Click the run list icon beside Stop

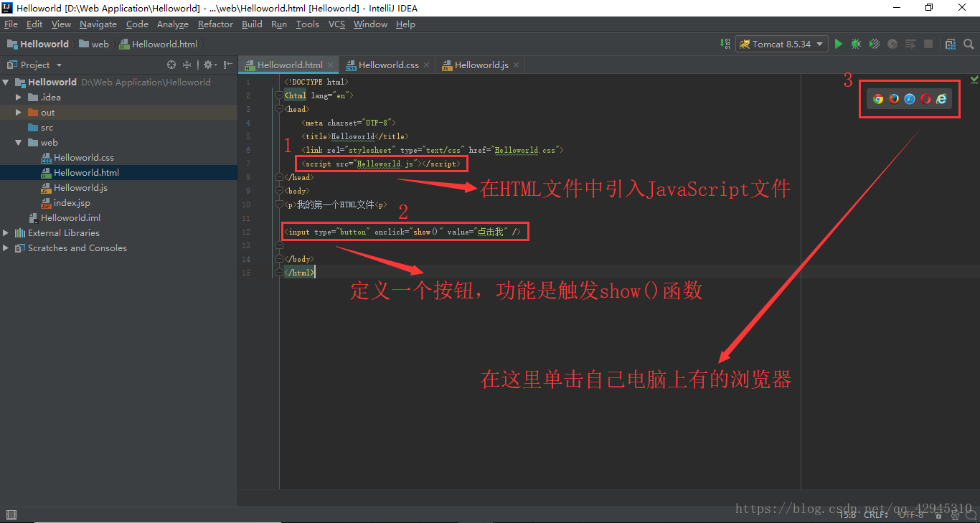pos(910,44)
